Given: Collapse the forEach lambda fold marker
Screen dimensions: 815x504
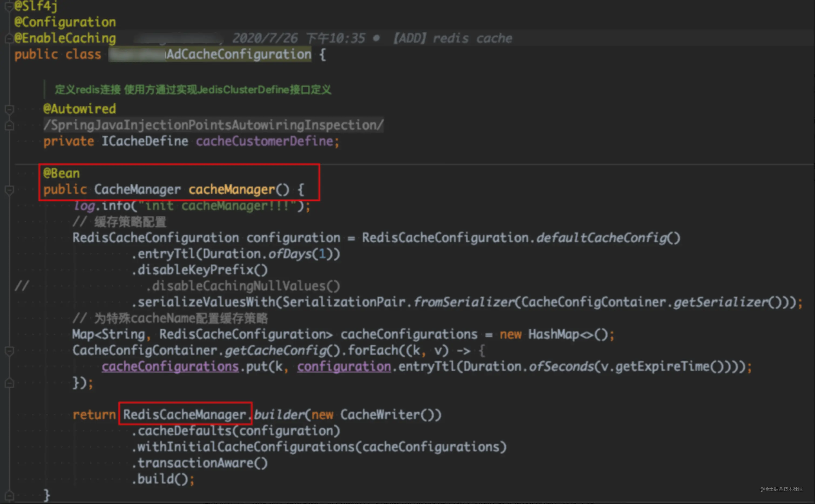Looking at the screenshot, I should pos(9,351).
